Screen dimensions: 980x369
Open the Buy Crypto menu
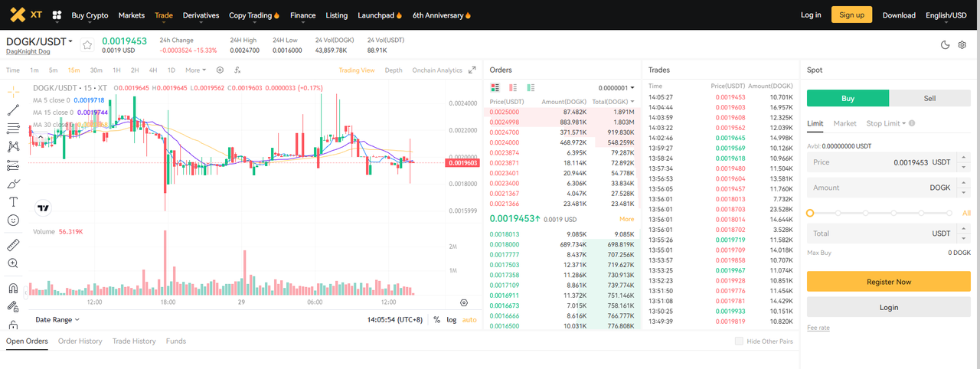click(90, 15)
